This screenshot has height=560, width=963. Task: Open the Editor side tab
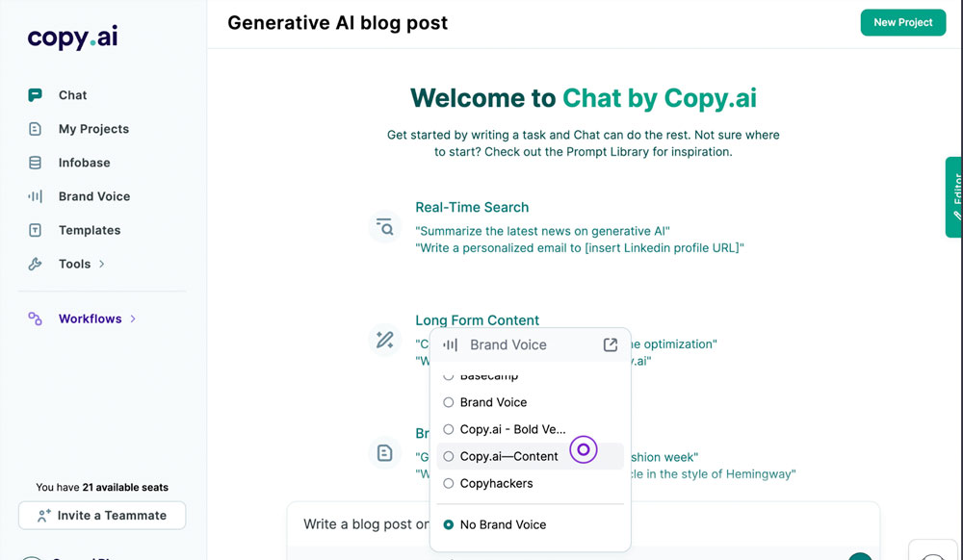coord(953,197)
